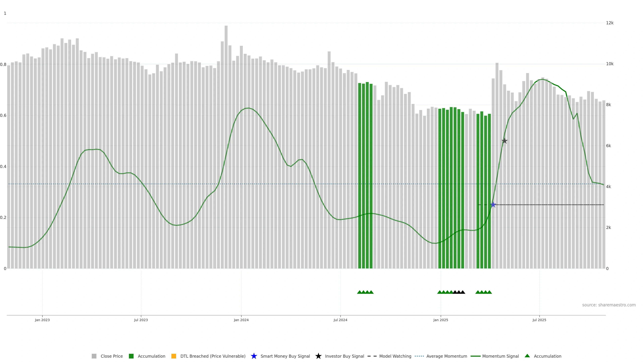
Task: Click the Smart Money Buy Signal legend text
Action: pyautogui.click(x=285, y=356)
